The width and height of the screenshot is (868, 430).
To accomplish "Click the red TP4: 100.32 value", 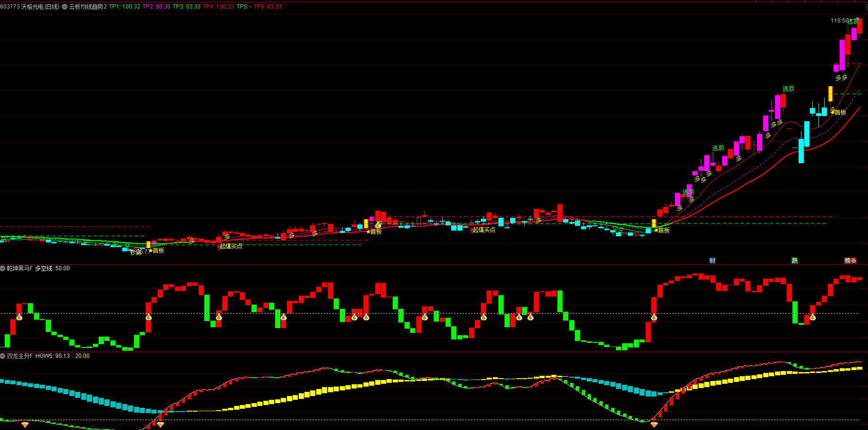I will (219, 7).
